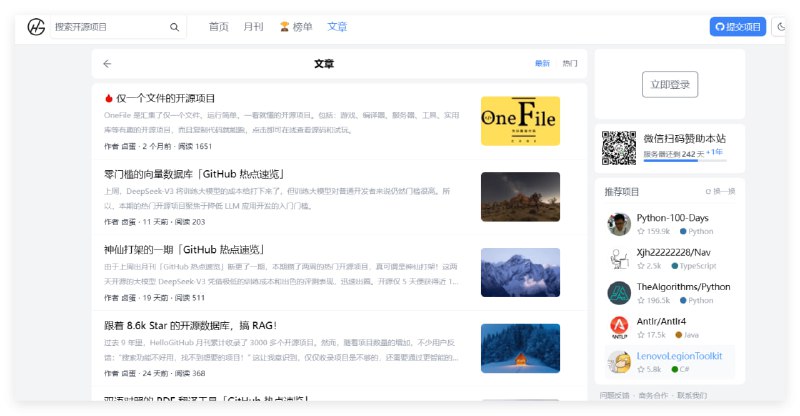The width and height of the screenshot is (800, 416).
Task: Open the Xjh22222228/Nav project
Action: [x=673, y=253]
